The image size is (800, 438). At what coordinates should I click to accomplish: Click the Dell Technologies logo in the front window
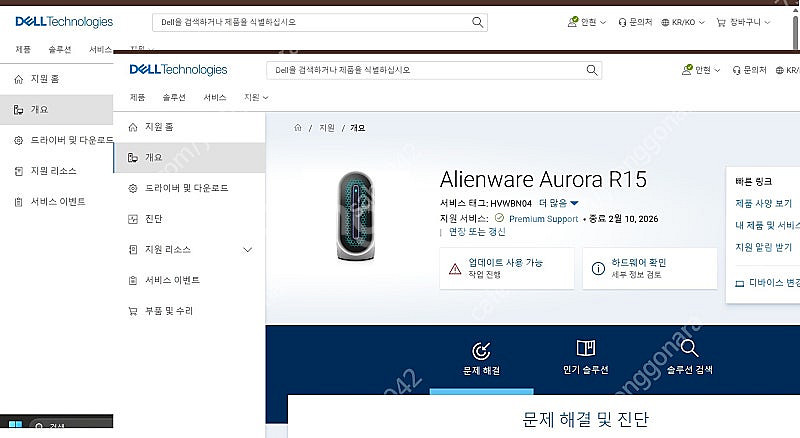click(179, 69)
